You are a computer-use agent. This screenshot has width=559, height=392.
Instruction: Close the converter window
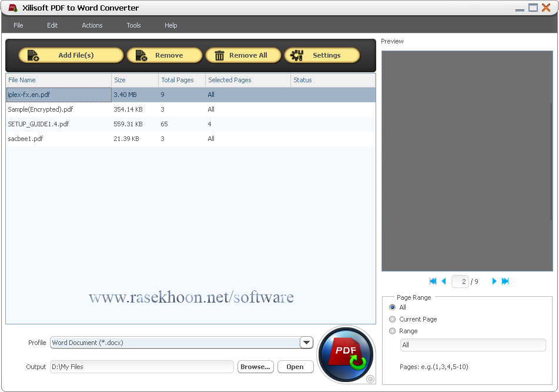pos(546,8)
